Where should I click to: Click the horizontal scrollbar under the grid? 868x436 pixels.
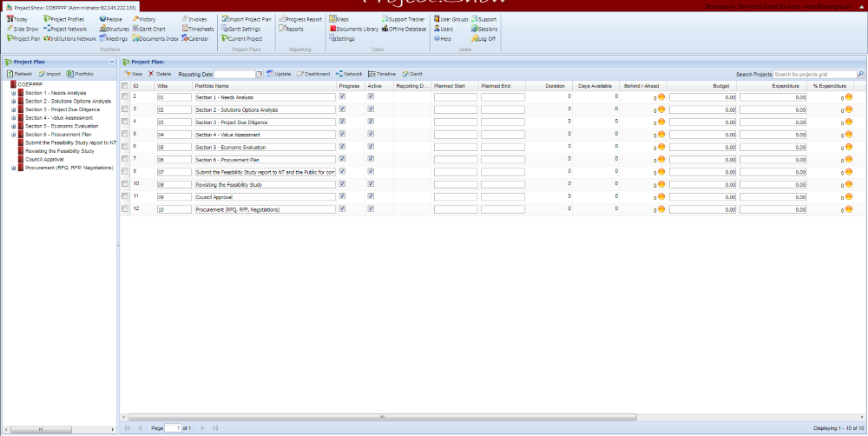pyautogui.click(x=382, y=417)
